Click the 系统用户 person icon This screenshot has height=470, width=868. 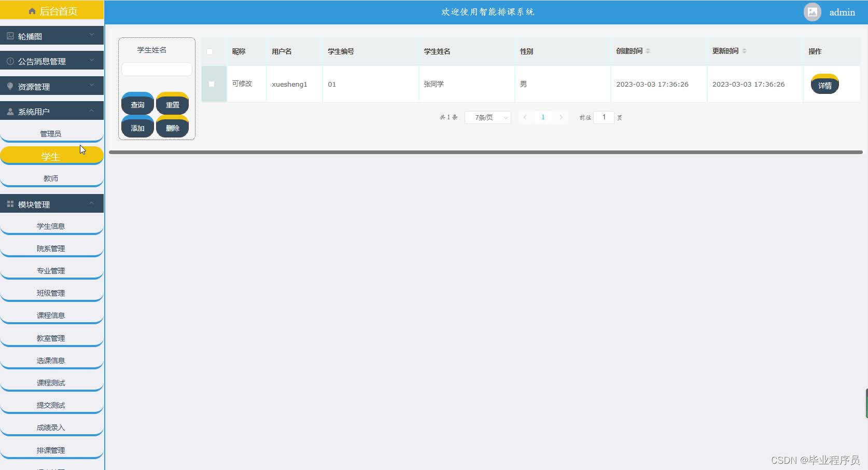pos(10,111)
